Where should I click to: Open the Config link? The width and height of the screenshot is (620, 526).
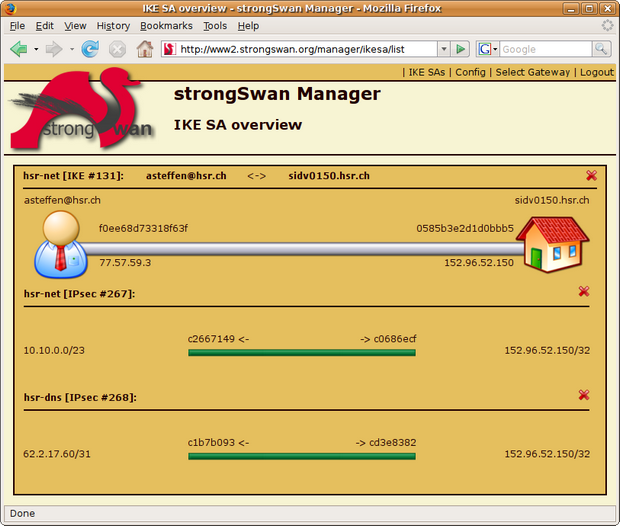(x=470, y=72)
